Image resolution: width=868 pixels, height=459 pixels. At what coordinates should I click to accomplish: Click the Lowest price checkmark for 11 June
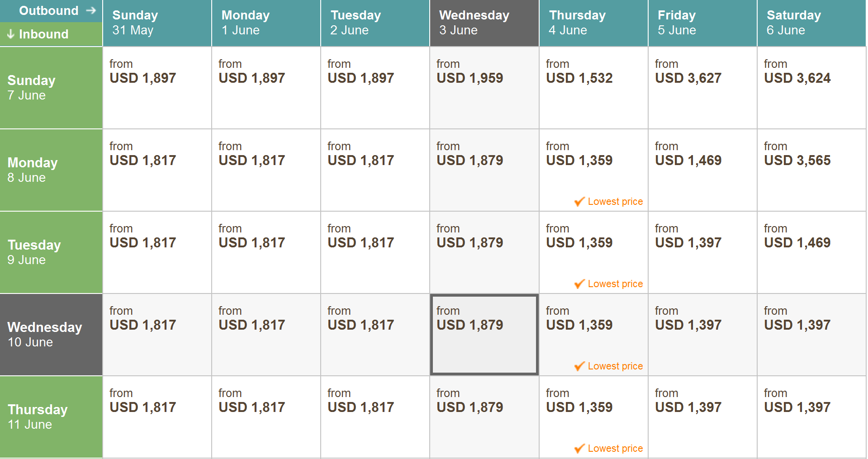pyautogui.click(x=579, y=449)
